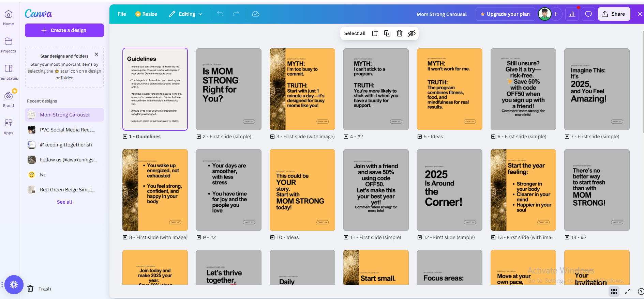
Task: Click the cloud save status icon
Action: point(256,14)
